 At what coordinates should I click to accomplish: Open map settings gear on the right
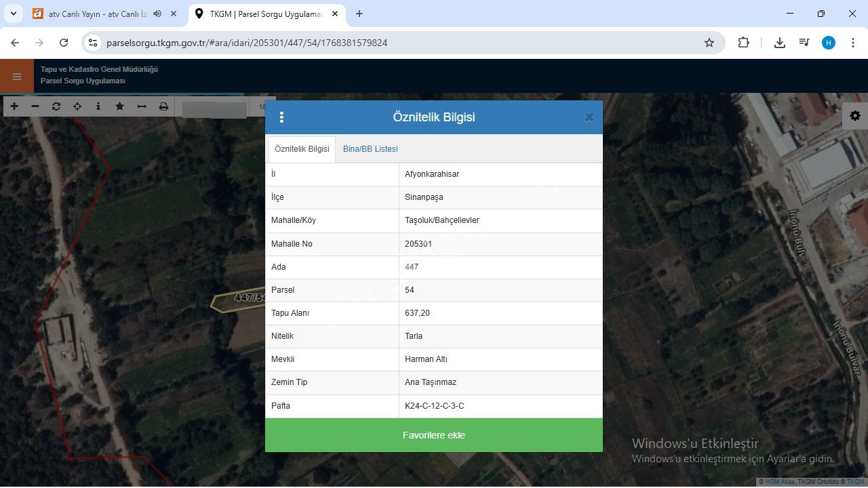point(855,116)
